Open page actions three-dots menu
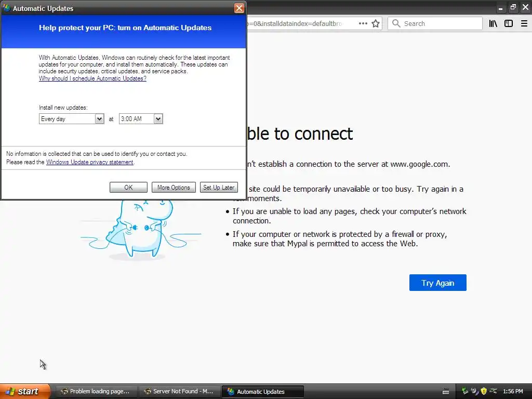Image resolution: width=532 pixels, height=399 pixels. pyautogui.click(x=363, y=23)
